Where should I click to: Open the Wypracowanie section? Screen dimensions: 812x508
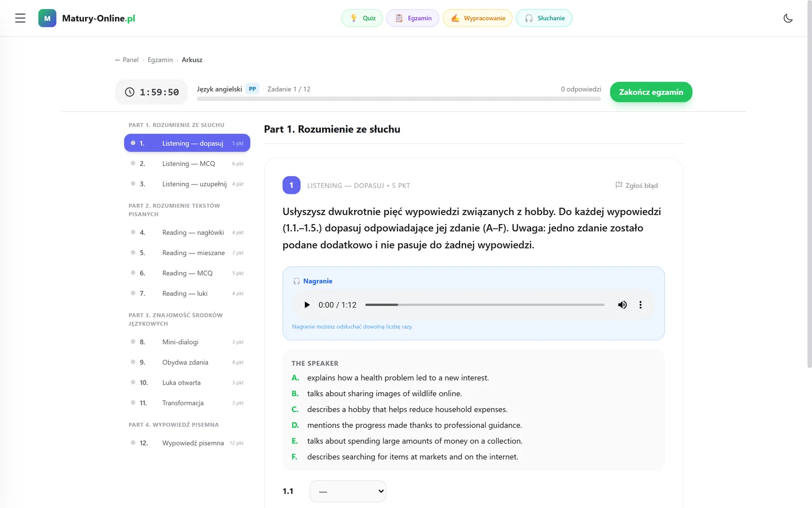[x=478, y=18]
